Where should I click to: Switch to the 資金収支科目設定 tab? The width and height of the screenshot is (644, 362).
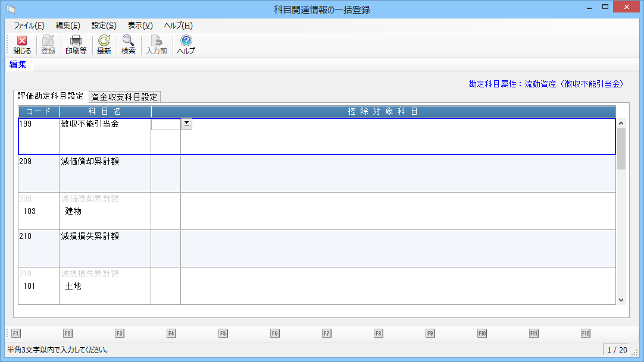[124, 97]
